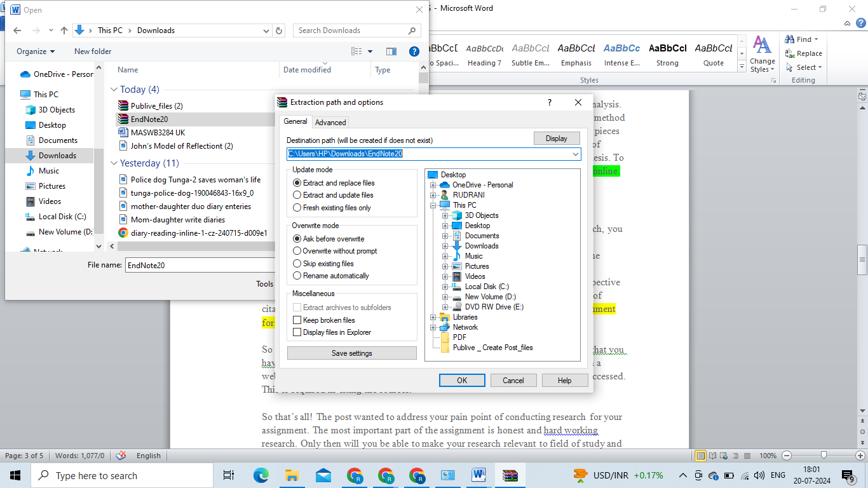Screen dimensions: 868x488
Task: Go back in Open dialog navigation
Action: coord(17,30)
